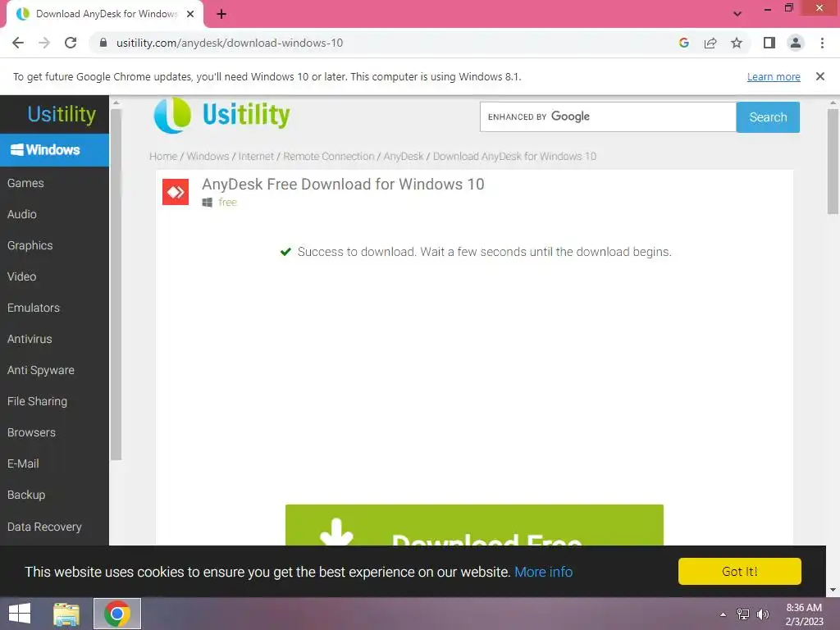Accept cookies with Got It button
Screen dimensions: 840x630
click(739, 572)
